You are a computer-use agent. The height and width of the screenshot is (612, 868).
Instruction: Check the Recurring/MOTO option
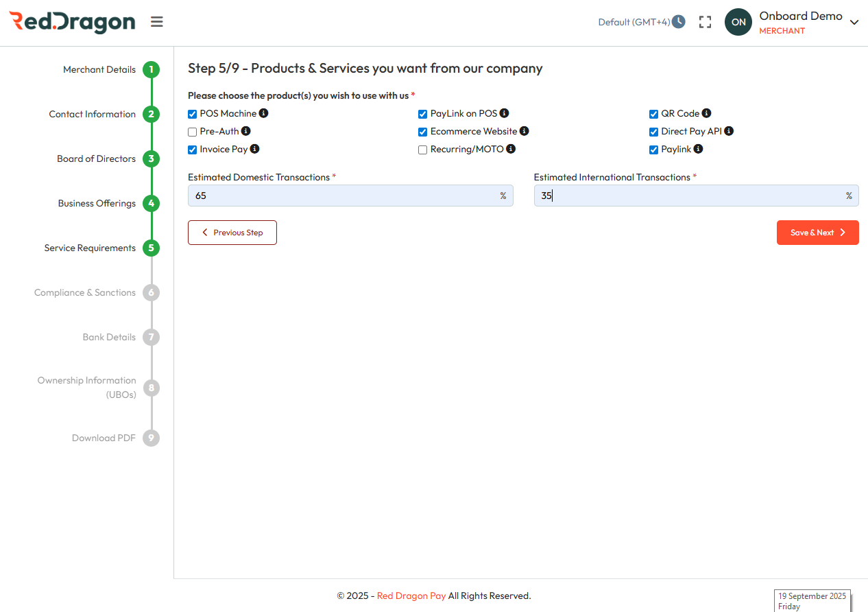[x=423, y=150]
